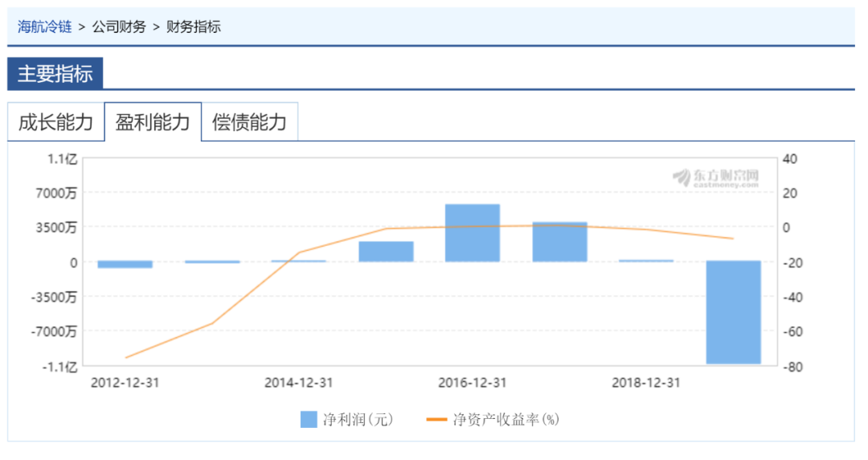
Task: Click the small negative bar above 2012-12-31
Action: [x=125, y=265]
